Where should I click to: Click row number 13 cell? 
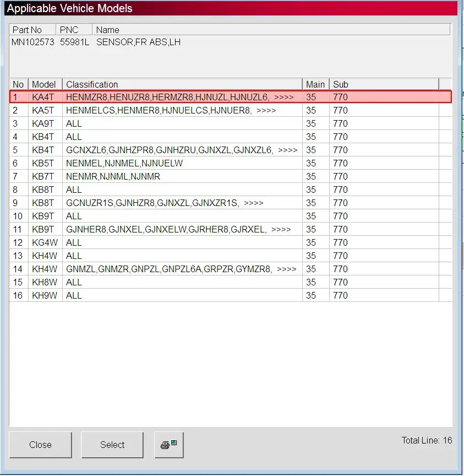[x=18, y=256]
